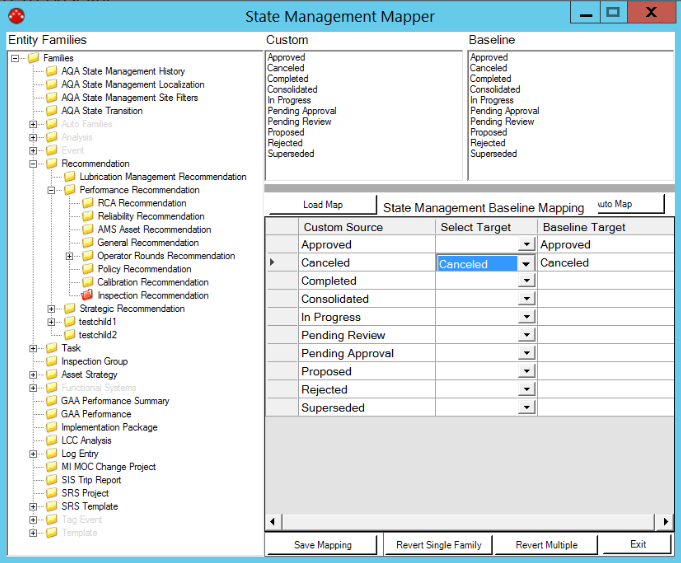Click the testchild2 folder icon
This screenshot has width=681, height=563.
(x=69, y=334)
